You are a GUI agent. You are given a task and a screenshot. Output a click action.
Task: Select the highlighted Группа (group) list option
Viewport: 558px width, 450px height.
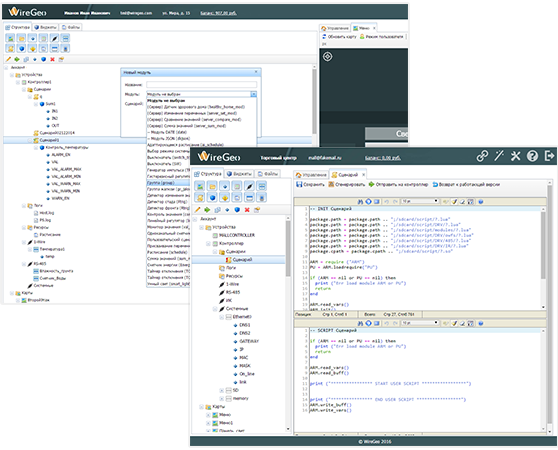(168, 183)
